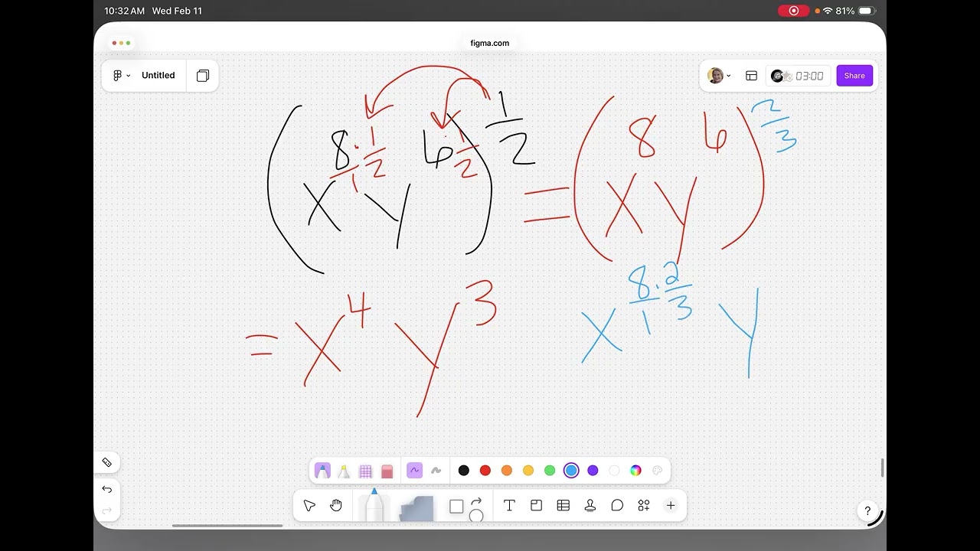The image size is (980, 551).
Task: Pick the black marker color
Action: [463, 471]
